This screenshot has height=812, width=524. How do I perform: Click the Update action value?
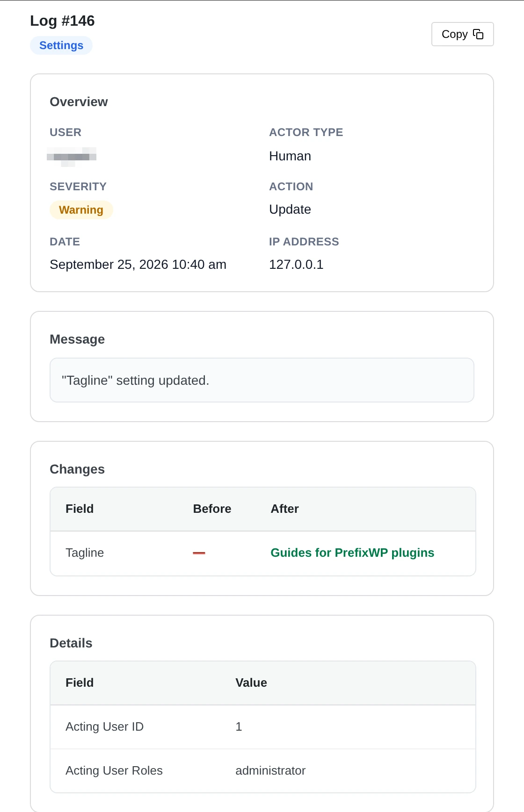[x=290, y=209]
